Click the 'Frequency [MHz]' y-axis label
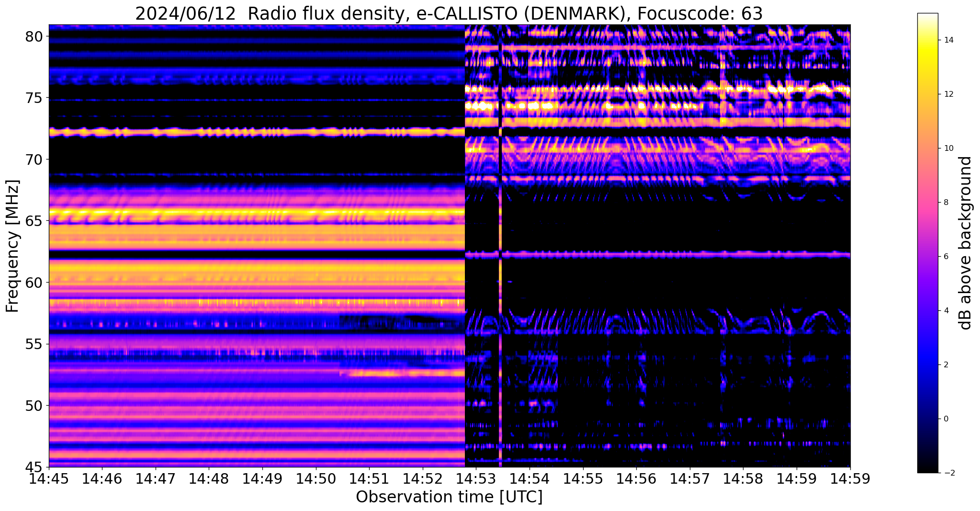980x511 pixels. pyautogui.click(x=12, y=246)
